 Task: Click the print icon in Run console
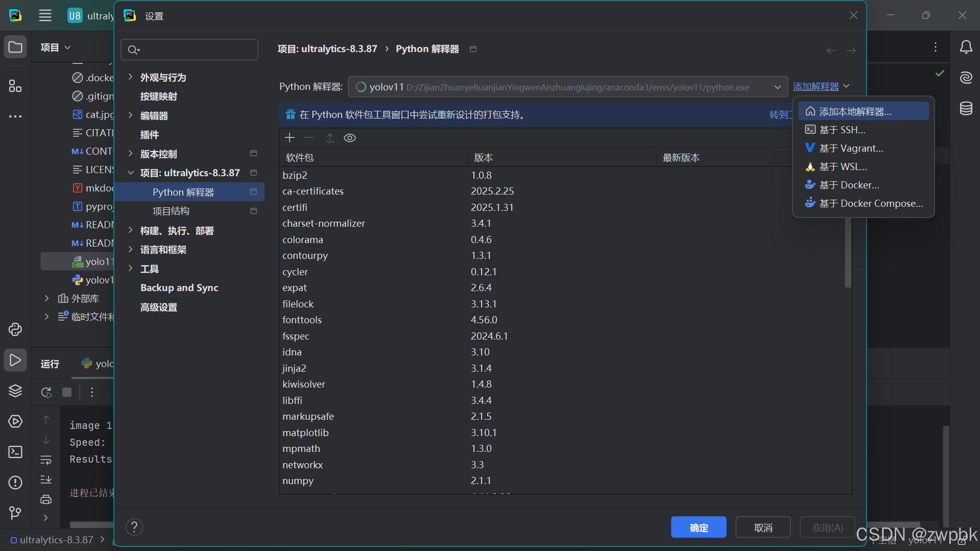tap(46, 499)
